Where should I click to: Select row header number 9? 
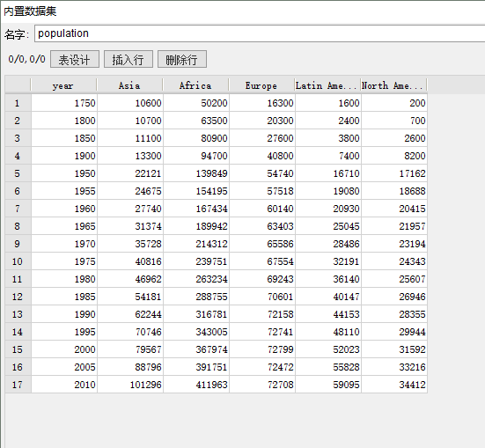pos(18,244)
